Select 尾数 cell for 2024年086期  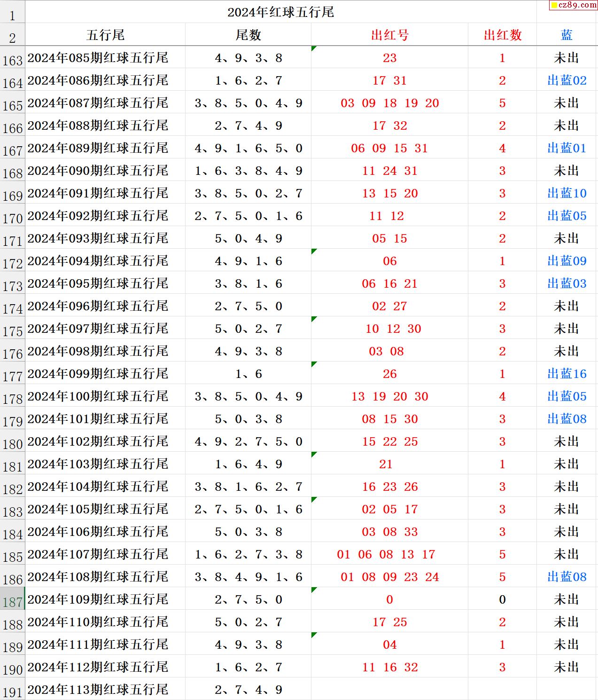(248, 80)
